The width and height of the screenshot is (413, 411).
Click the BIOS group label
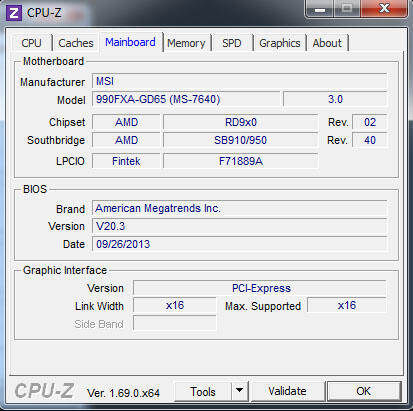[x=35, y=189]
